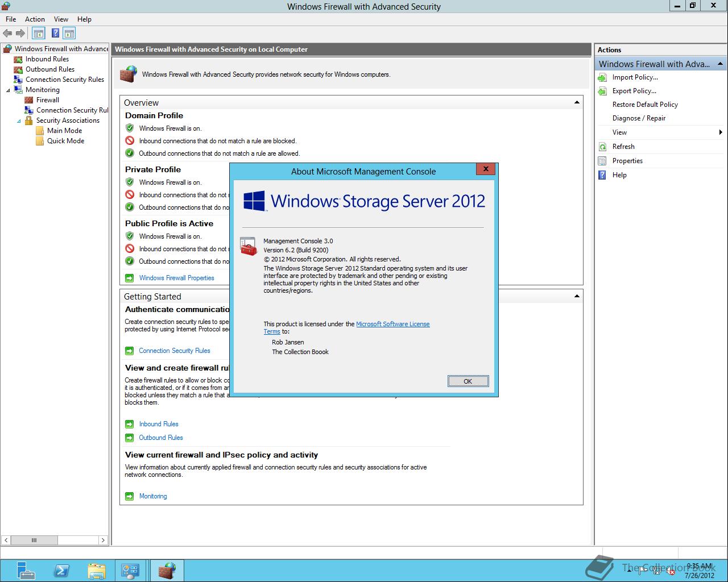728x582 pixels.
Task: Select Security Associations tree node
Action: coord(68,120)
